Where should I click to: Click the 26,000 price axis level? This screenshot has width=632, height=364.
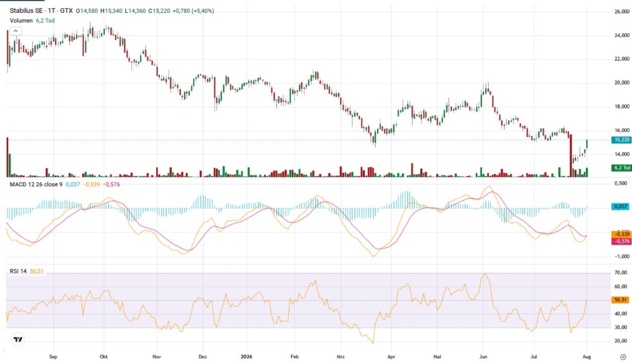622,12
